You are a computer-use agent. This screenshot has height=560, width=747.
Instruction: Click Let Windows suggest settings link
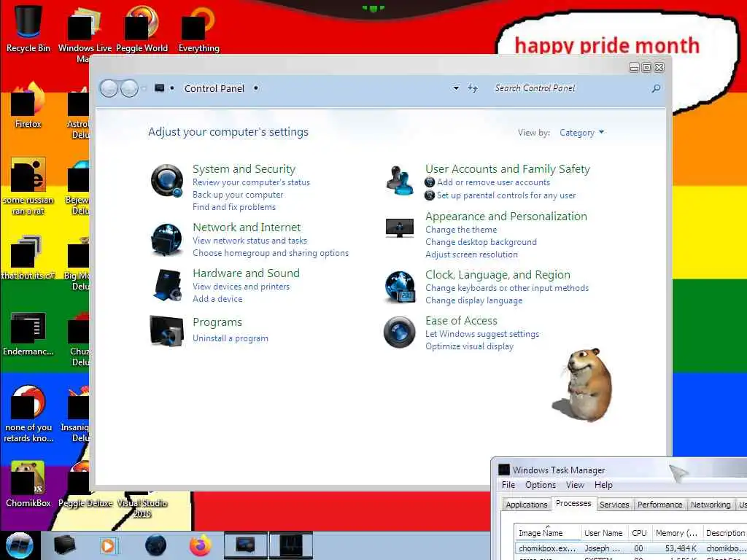pos(482,334)
